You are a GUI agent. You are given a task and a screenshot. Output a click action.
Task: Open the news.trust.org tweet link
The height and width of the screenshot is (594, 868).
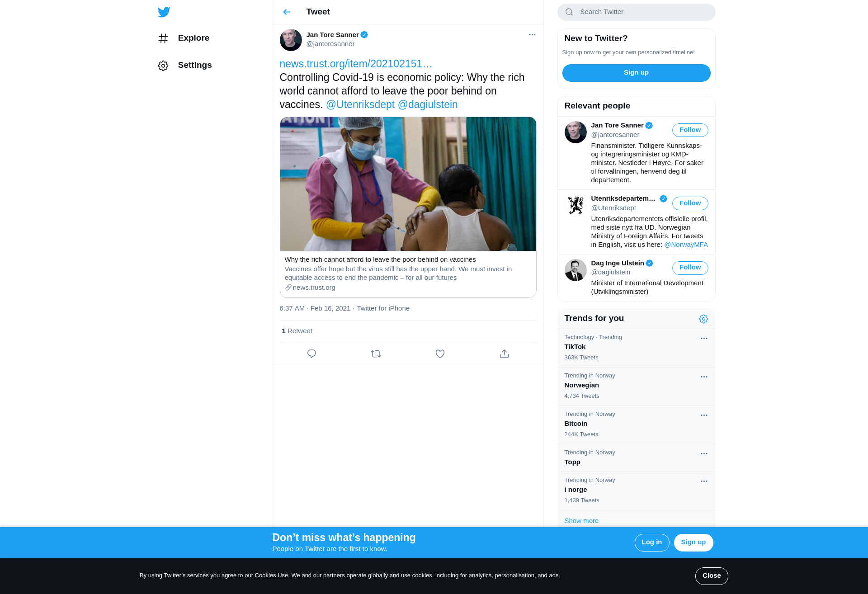356,64
